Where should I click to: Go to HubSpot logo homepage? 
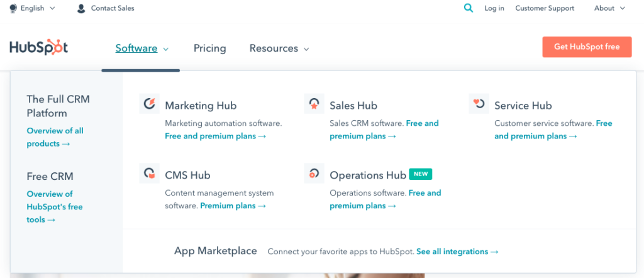pos(38,47)
